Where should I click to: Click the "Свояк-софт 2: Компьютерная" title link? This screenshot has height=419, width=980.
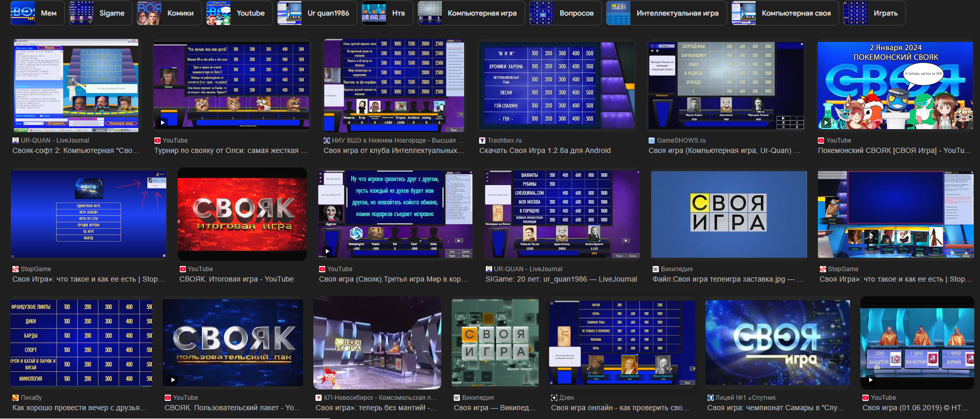[76, 150]
